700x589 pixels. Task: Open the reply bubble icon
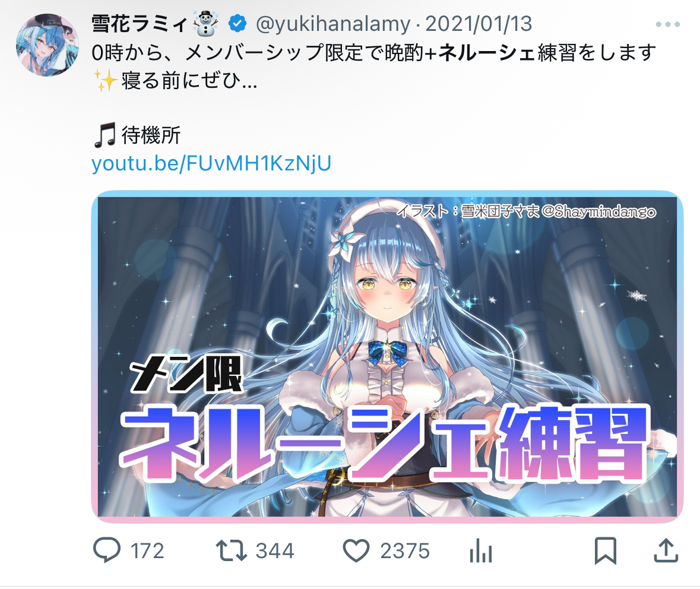coord(106,550)
